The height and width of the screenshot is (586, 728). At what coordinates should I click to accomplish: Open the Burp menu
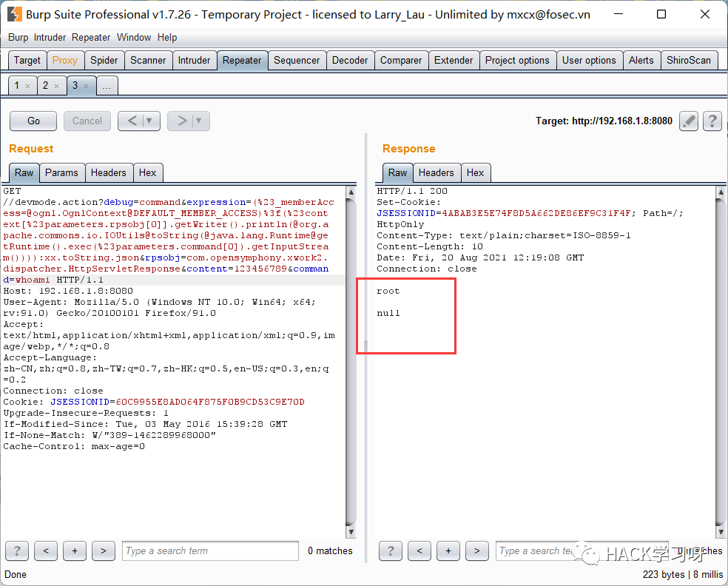(x=18, y=37)
